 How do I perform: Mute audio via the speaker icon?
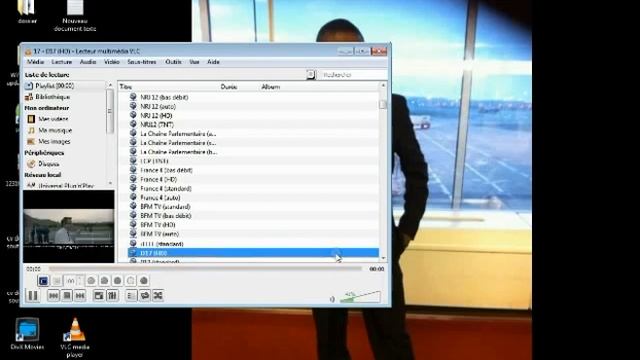coord(332,299)
